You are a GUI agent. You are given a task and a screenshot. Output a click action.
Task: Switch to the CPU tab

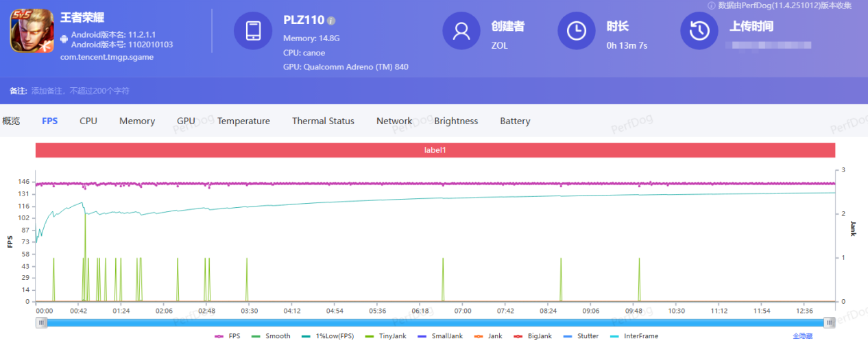coord(88,121)
